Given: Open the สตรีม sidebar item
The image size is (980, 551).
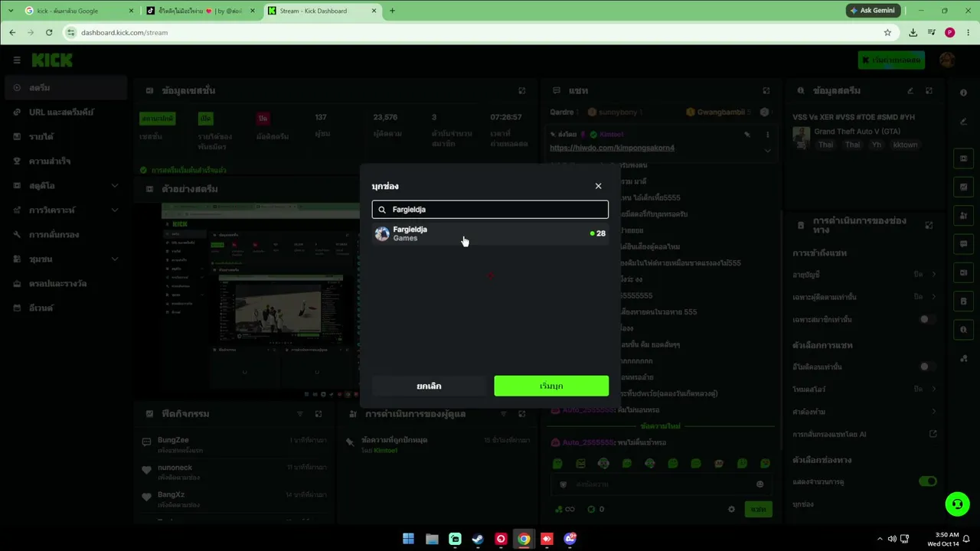Looking at the screenshot, I should click(64, 87).
